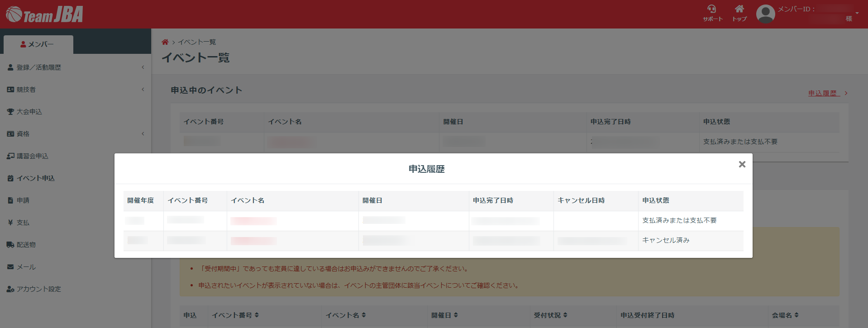Open 大会申込 from the sidebar
The height and width of the screenshot is (328, 868).
(29, 112)
